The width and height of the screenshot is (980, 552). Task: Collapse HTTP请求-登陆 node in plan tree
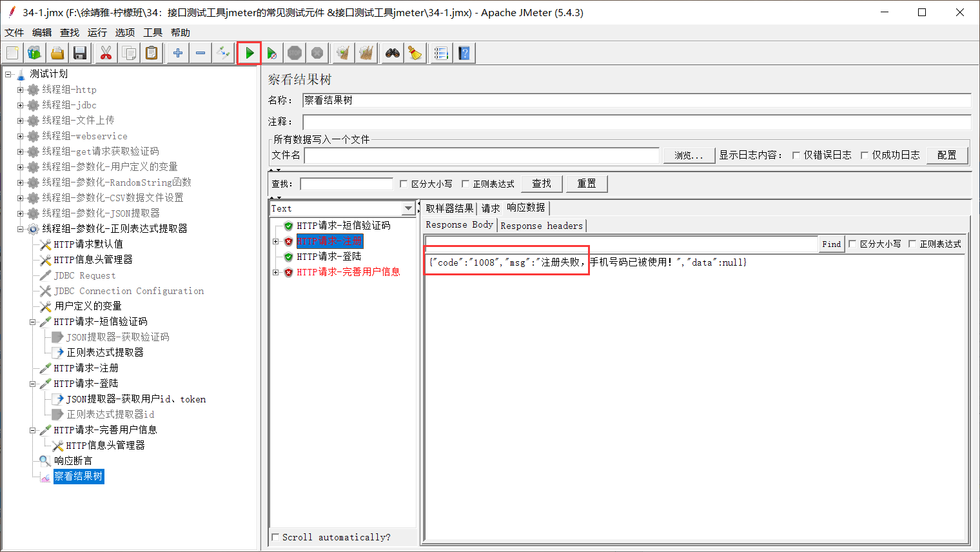32,384
